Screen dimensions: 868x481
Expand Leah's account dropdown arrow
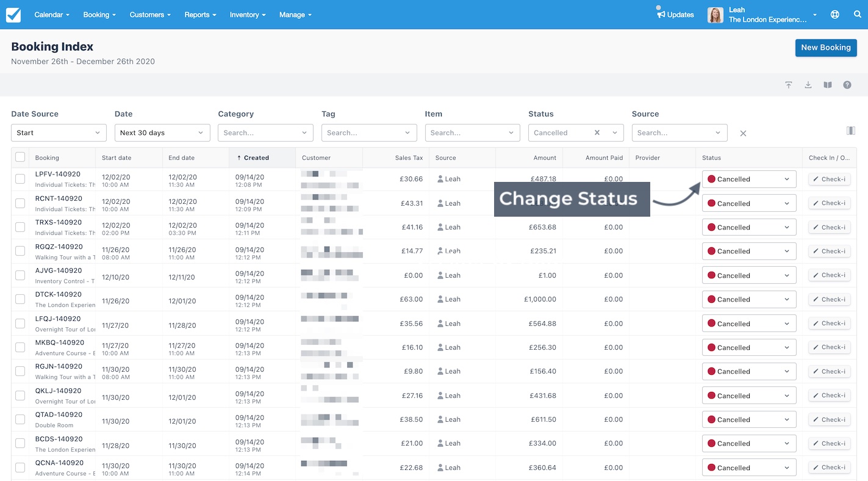tap(815, 15)
